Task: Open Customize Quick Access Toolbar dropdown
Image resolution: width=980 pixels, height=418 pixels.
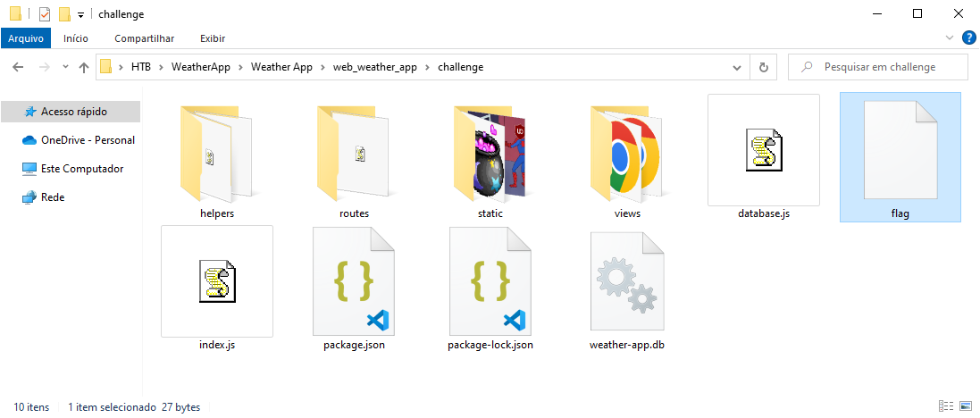Action: [80, 14]
